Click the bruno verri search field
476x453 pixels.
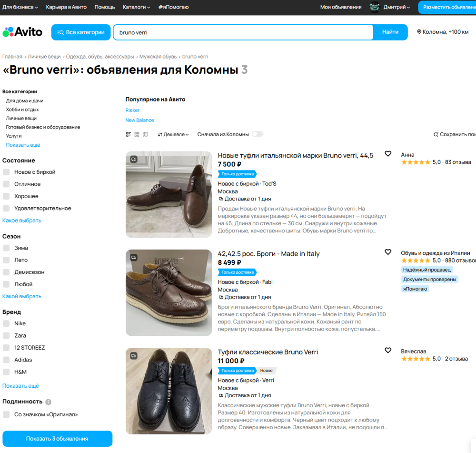243,32
